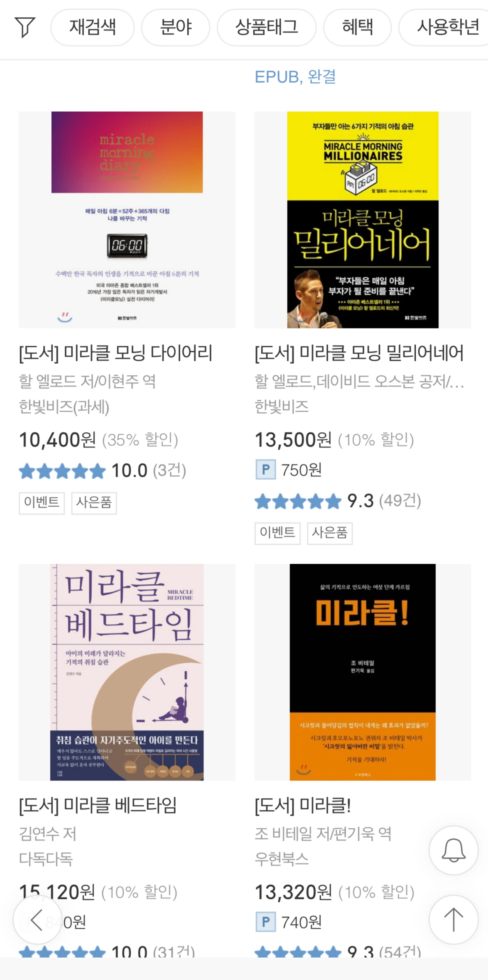488x980 pixels.
Task: Select the 사용학년 filter chip
Action: click(446, 28)
